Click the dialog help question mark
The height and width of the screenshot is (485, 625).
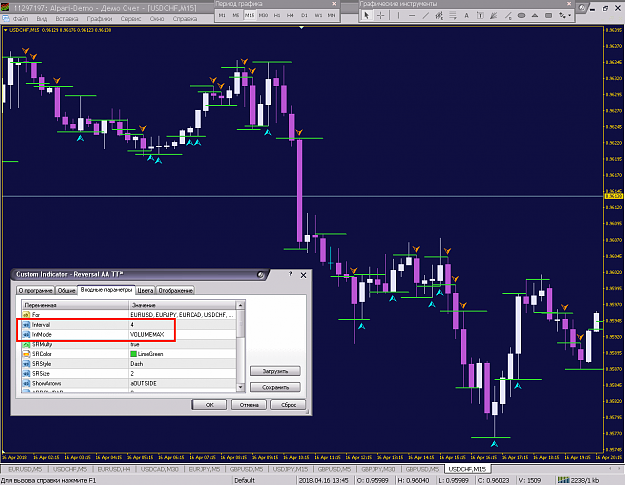click(291, 274)
